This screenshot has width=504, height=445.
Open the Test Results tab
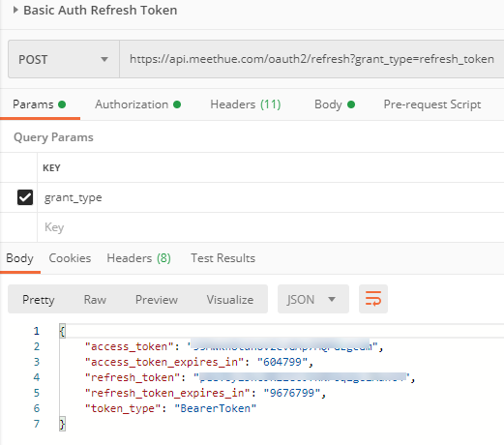(x=222, y=258)
